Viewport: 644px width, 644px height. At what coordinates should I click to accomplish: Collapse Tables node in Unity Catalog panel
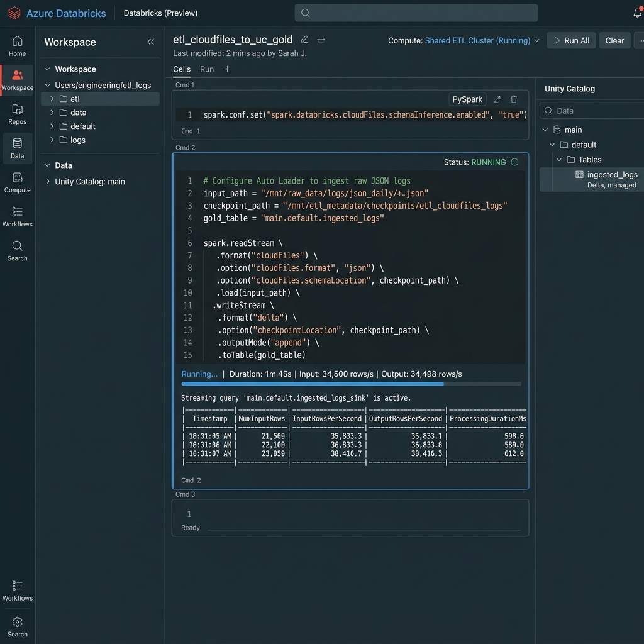[559, 160]
